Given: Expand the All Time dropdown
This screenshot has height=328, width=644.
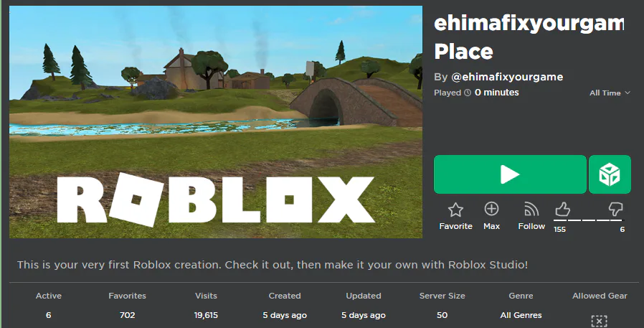Looking at the screenshot, I should click(610, 93).
